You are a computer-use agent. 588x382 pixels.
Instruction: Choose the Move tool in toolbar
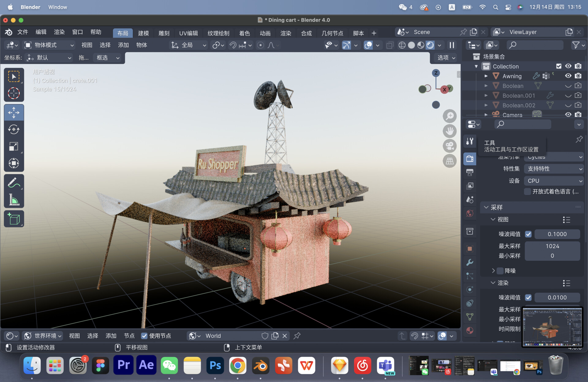coord(14,112)
